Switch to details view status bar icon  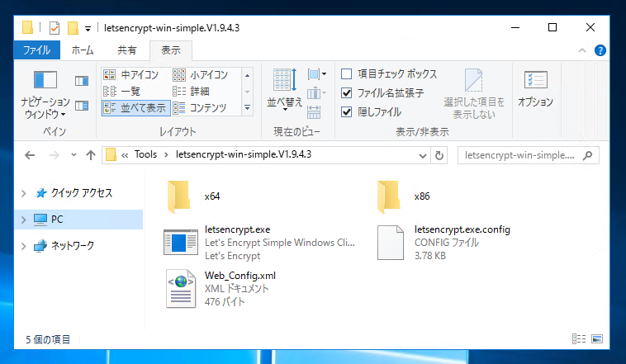(579, 339)
